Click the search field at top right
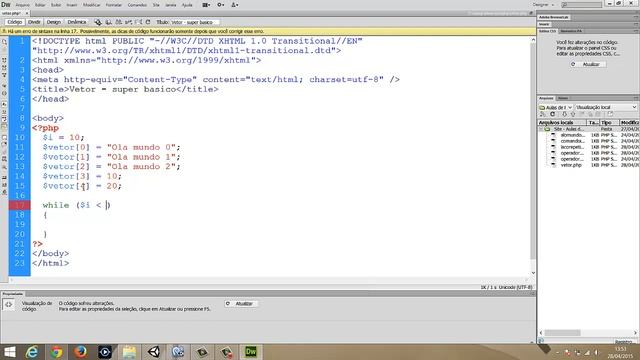 [581, 4]
